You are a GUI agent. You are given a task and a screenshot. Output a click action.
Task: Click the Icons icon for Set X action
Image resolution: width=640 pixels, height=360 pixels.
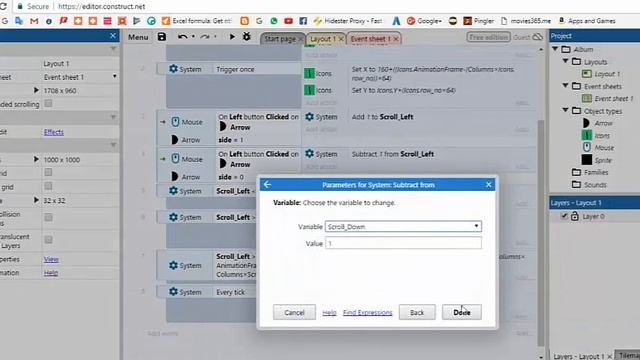[x=309, y=73]
